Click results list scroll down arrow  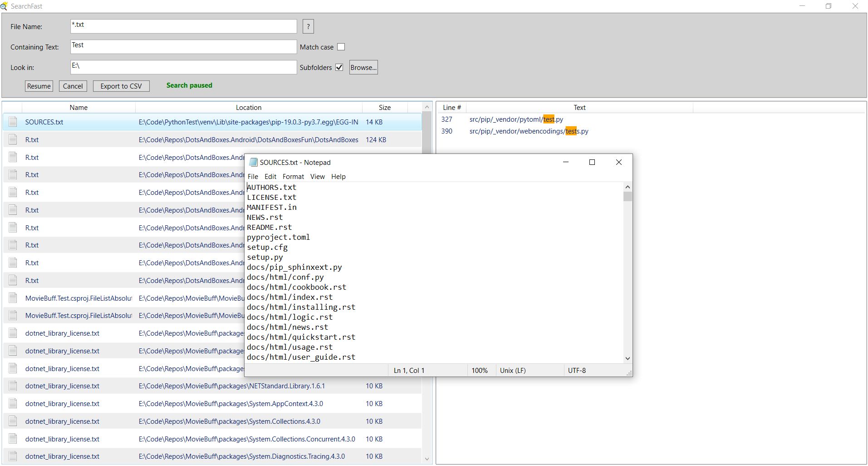(x=427, y=459)
